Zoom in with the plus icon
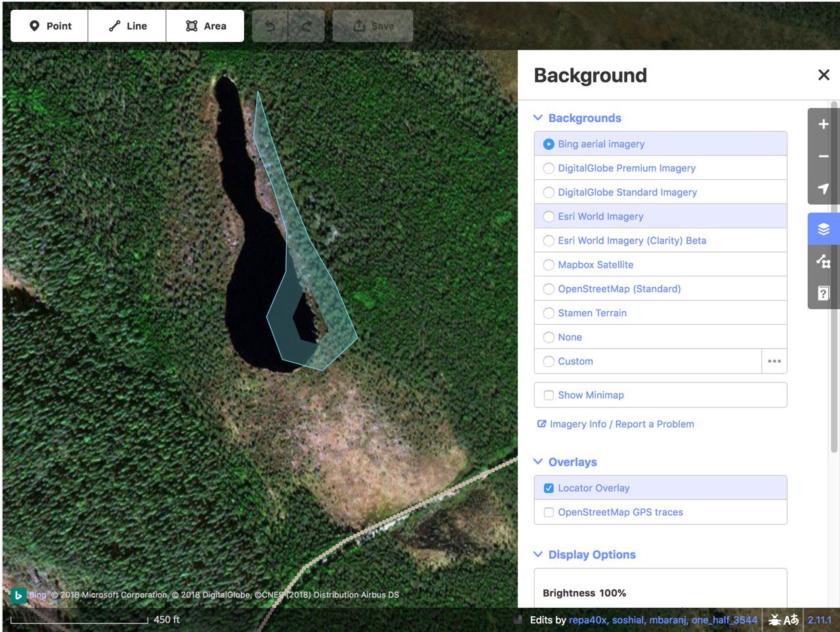The width and height of the screenshot is (840, 632). coord(824,124)
